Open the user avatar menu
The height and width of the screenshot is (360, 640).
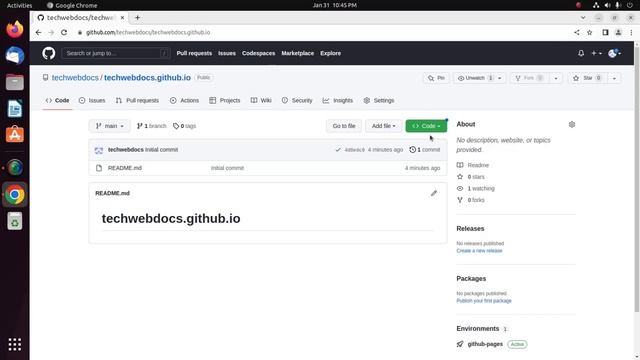pos(614,53)
